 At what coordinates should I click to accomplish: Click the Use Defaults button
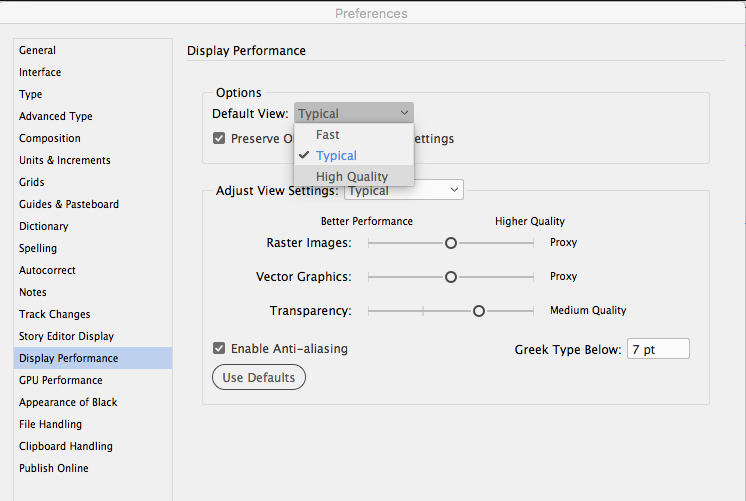[x=259, y=378]
